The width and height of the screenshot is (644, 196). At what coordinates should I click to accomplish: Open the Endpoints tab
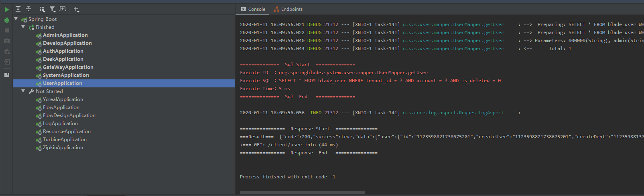(288, 9)
